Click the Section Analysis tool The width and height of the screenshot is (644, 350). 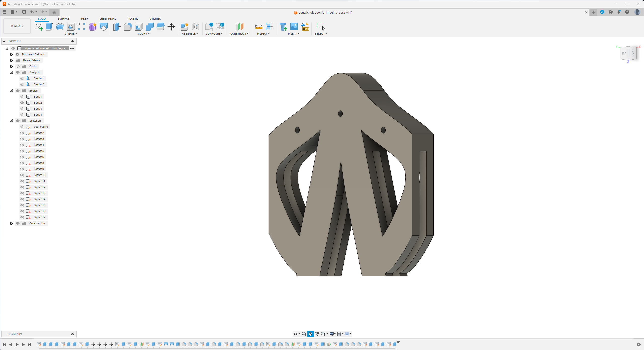(269, 27)
